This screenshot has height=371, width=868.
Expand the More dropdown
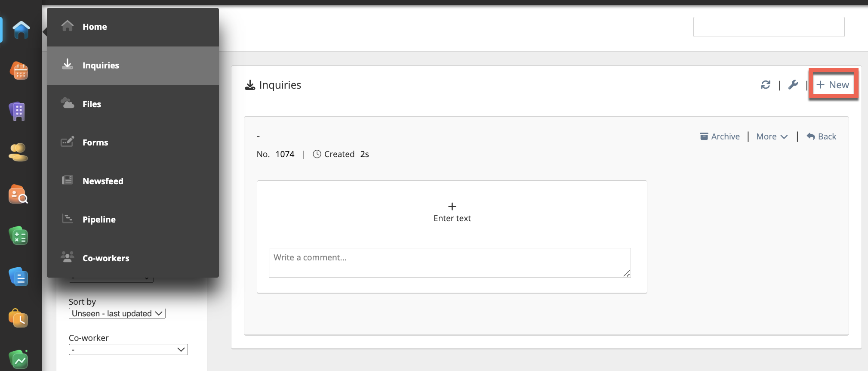click(x=772, y=136)
